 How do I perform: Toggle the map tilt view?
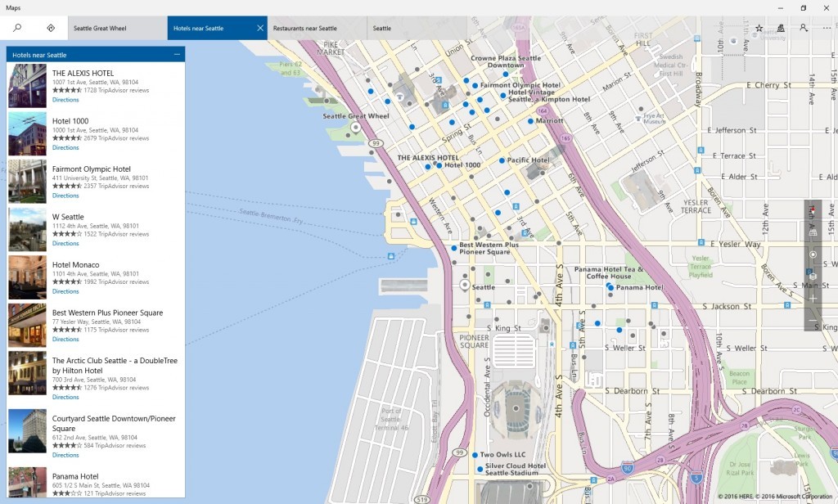click(x=813, y=232)
